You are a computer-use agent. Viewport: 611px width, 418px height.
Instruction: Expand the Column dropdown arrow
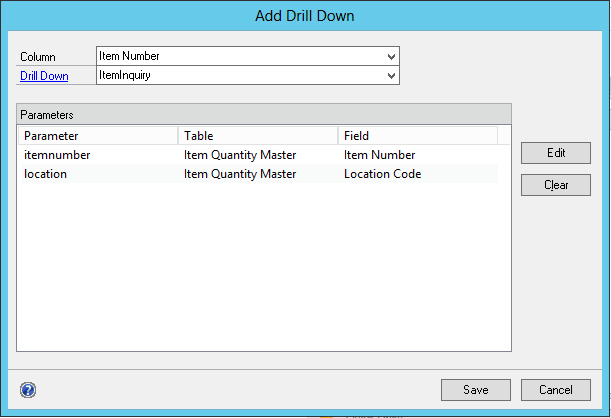(x=392, y=56)
